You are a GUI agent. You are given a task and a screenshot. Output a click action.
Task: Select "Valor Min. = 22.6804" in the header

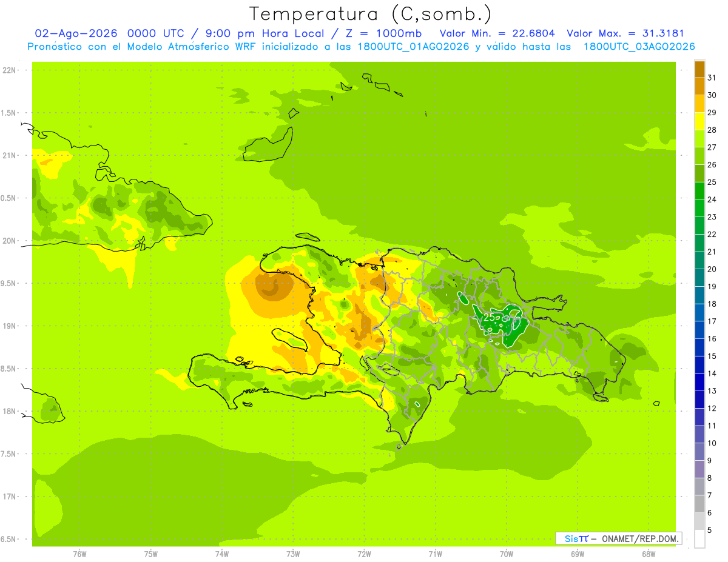click(x=499, y=33)
